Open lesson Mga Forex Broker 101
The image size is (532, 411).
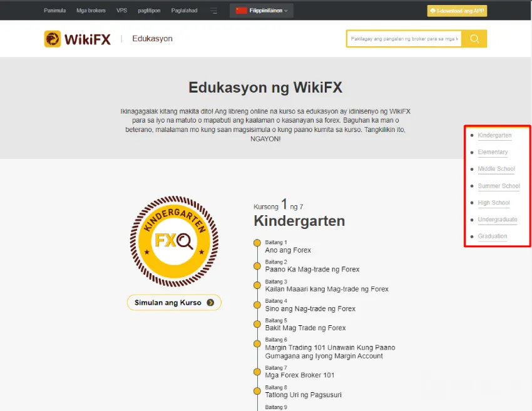coord(300,375)
